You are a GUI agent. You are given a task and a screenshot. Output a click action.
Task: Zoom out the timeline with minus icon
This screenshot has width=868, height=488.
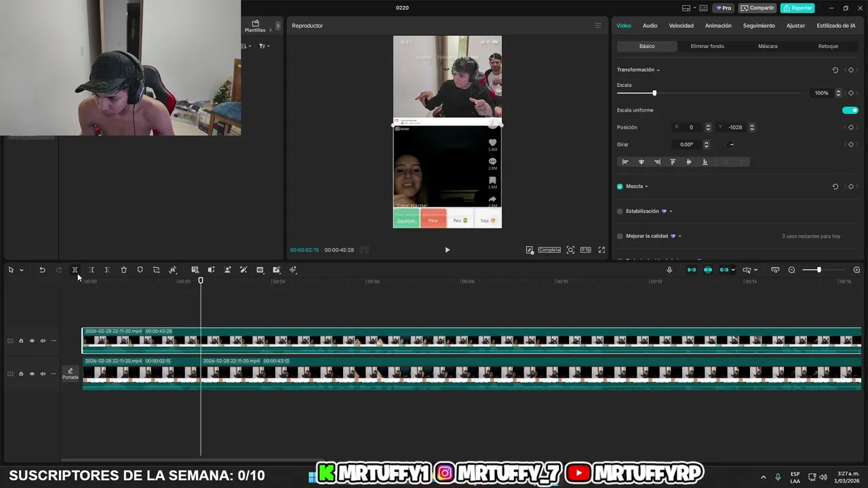pos(791,270)
